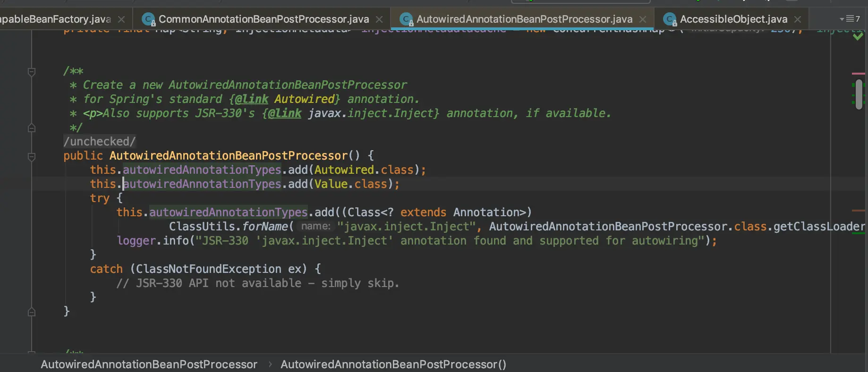This screenshot has height=372, width=868.
Task: Click 'getClassLoader' at the line's end
Action: pyautogui.click(x=819, y=227)
